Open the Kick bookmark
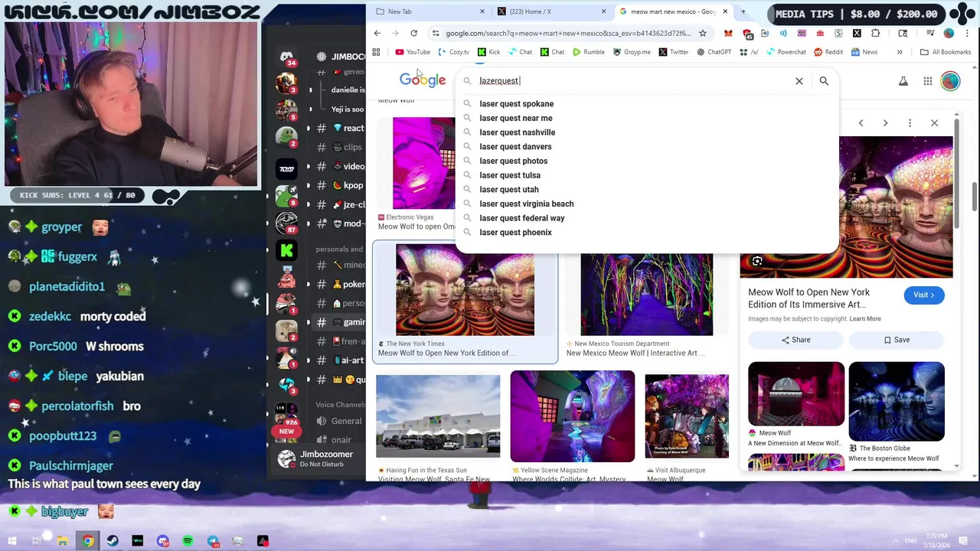The width and height of the screenshot is (980, 551). [488, 52]
